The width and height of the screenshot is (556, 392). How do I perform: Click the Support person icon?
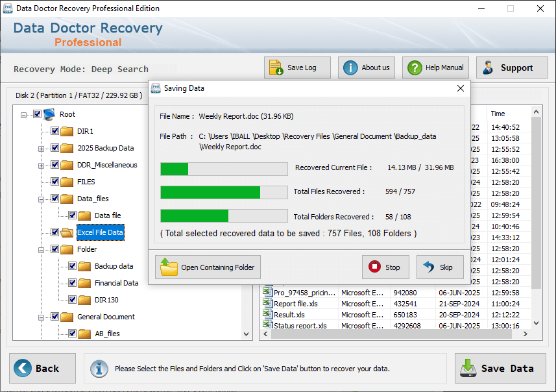pyautogui.click(x=488, y=67)
